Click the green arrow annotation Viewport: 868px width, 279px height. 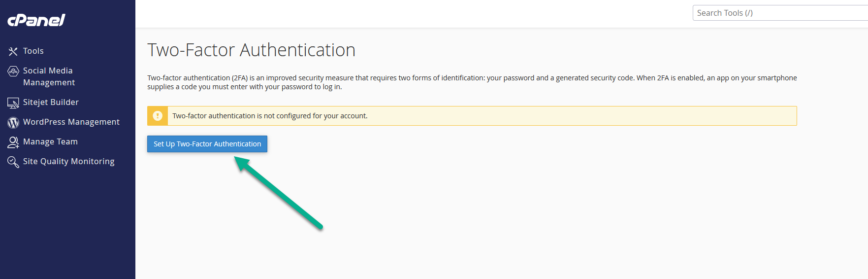coord(278,193)
